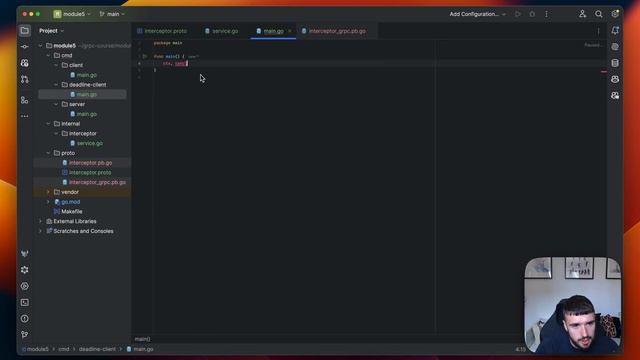Click the cursor position indicator in status bar
The image size is (640, 360).
[x=520, y=349]
